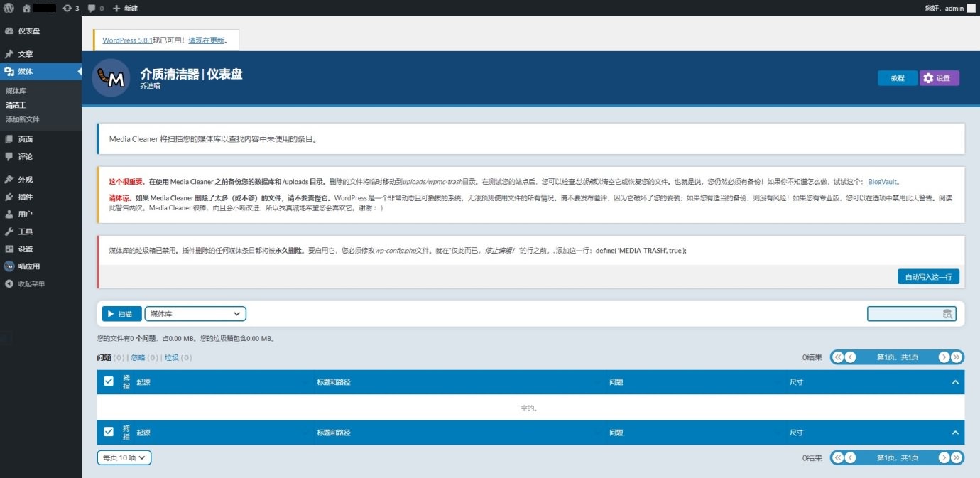Click the WordPress logo in admin bar
Screen dimensions: 980x478
click(9, 8)
